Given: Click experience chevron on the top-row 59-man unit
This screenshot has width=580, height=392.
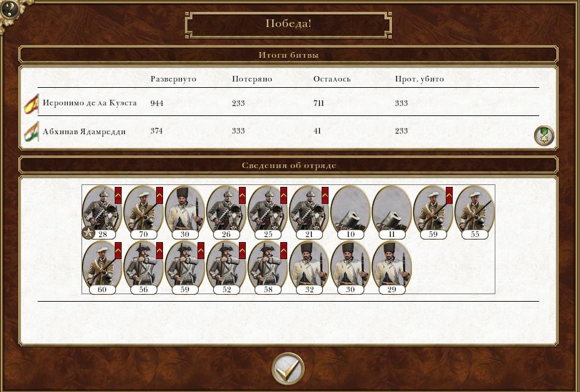Looking at the screenshot, I should [450, 196].
